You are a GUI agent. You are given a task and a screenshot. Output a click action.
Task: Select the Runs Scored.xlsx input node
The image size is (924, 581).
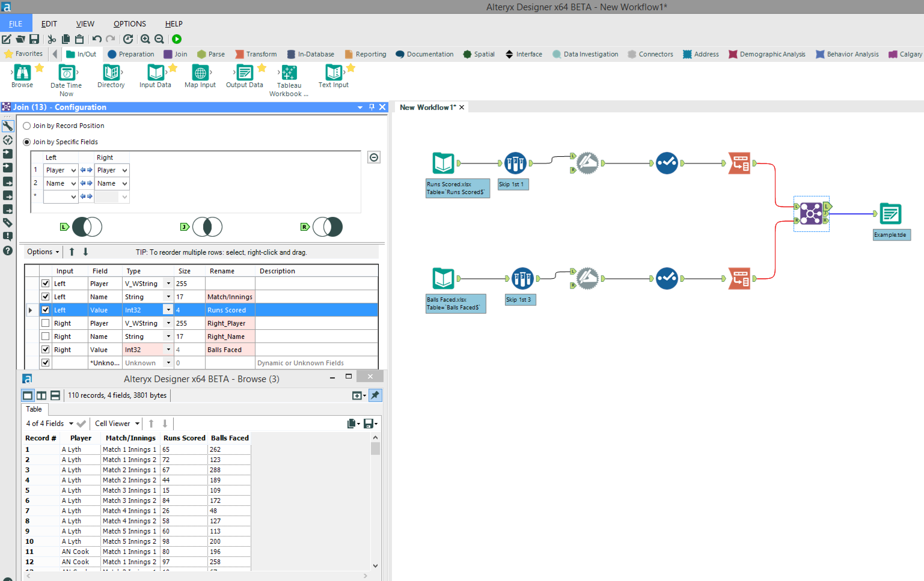click(x=443, y=163)
